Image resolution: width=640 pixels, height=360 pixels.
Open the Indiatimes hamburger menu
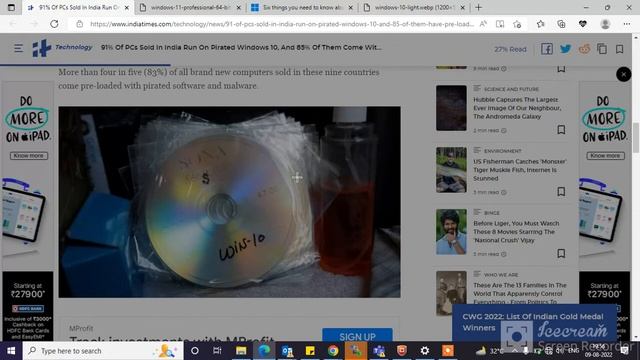[x=18, y=49]
